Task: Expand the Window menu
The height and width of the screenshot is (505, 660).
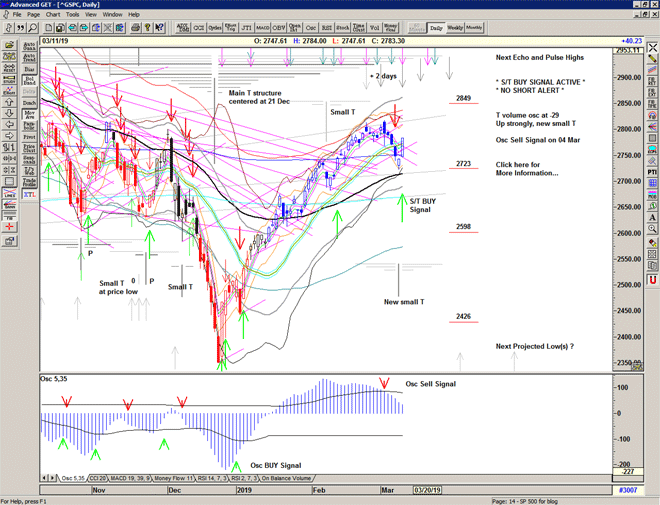Action: 112,15
